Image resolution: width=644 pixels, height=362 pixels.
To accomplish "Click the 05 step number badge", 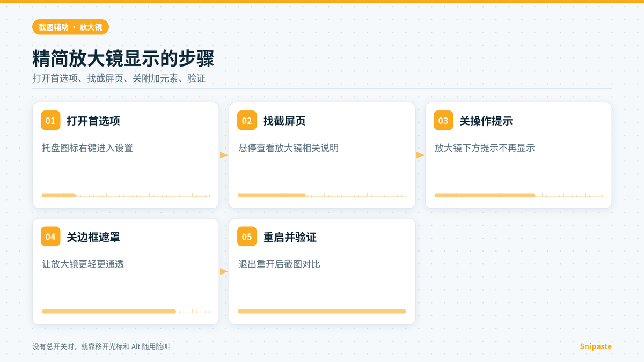I will pyautogui.click(x=247, y=237).
